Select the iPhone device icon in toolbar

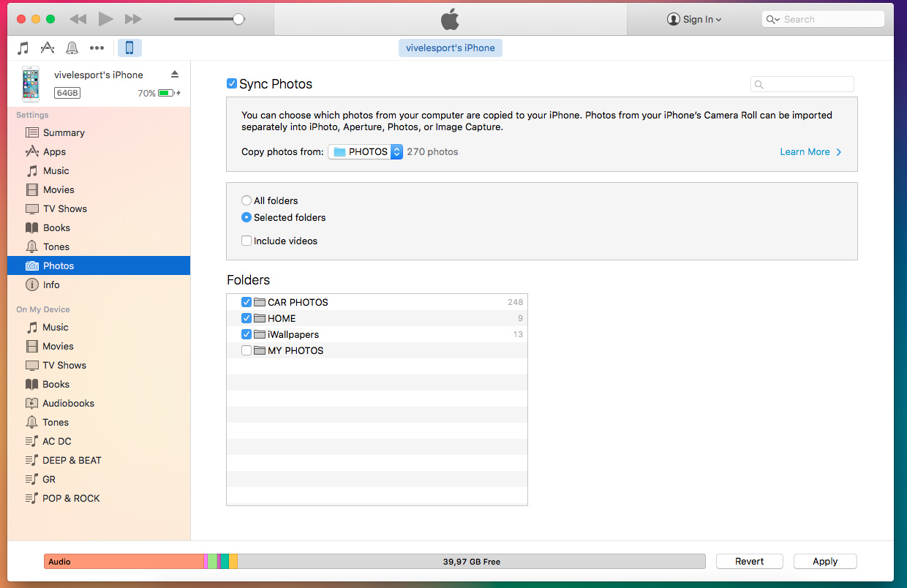click(129, 48)
